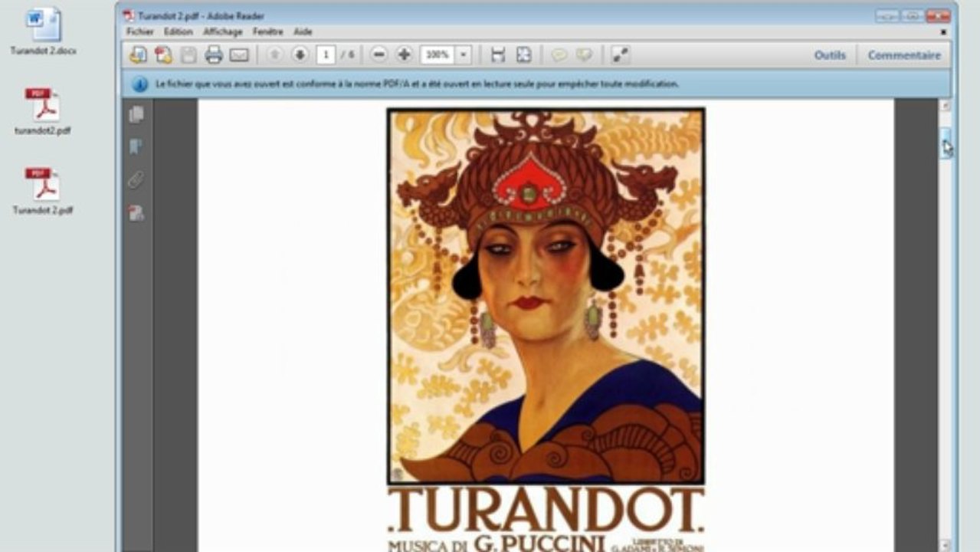Open the Aide menu
The image size is (980, 552).
(303, 31)
